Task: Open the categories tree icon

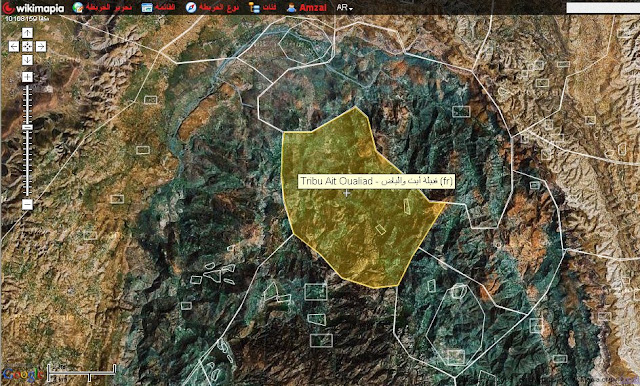Action: pos(255,8)
